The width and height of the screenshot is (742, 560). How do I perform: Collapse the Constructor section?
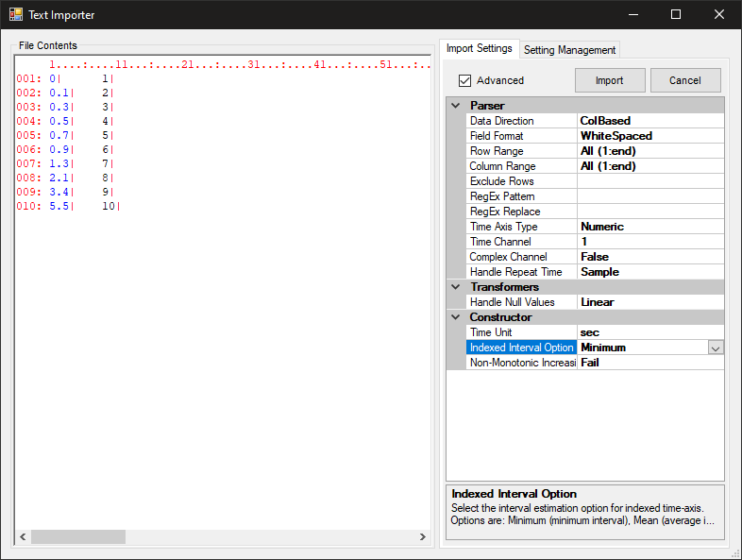(456, 317)
